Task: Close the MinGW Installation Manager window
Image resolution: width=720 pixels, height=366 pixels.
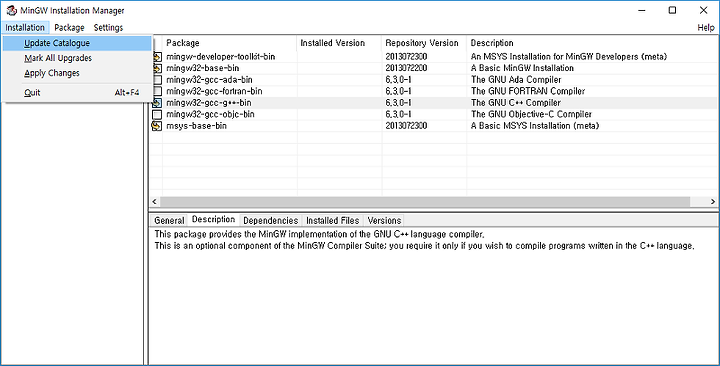Action: (703, 10)
